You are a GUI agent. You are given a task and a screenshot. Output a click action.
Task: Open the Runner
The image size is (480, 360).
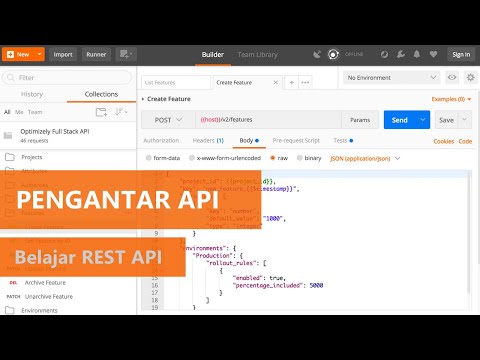click(96, 54)
